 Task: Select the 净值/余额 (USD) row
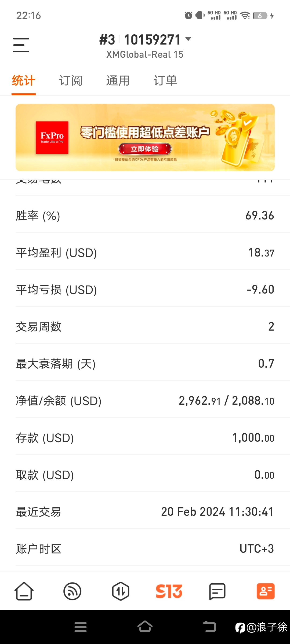[145, 401]
